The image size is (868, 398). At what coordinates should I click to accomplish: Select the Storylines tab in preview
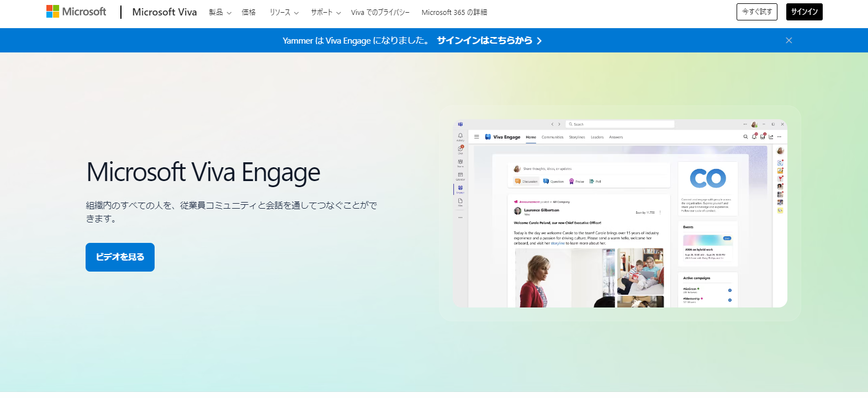577,137
